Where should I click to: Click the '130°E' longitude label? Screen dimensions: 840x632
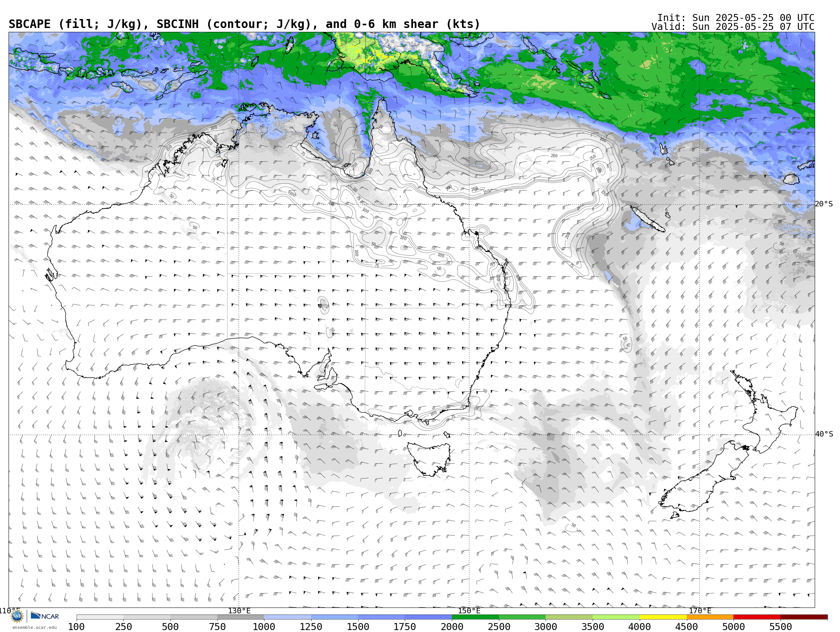click(x=239, y=611)
